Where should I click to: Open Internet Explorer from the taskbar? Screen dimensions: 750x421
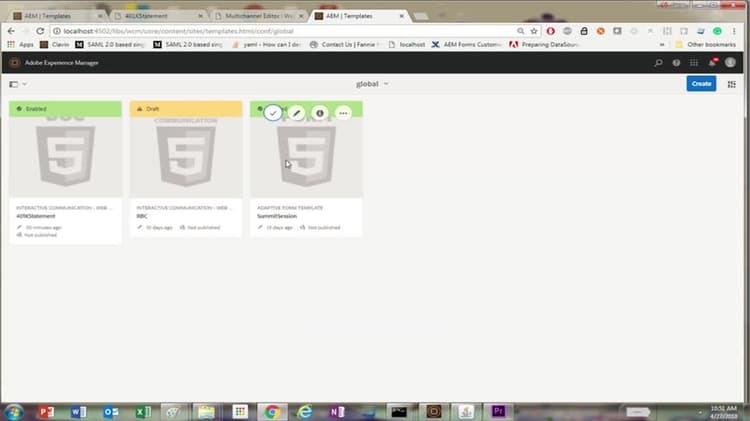[305, 411]
